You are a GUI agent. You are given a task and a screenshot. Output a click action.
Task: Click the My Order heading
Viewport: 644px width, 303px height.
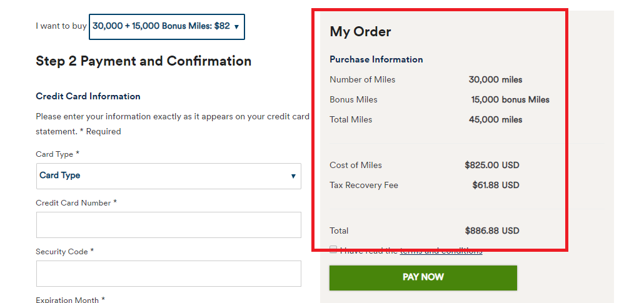360,31
